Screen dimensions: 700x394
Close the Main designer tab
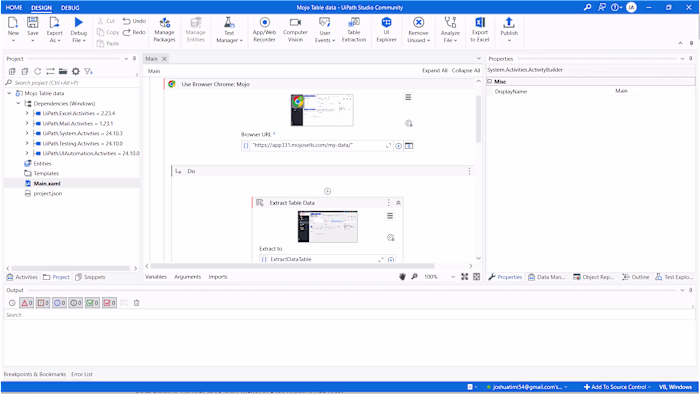click(164, 58)
